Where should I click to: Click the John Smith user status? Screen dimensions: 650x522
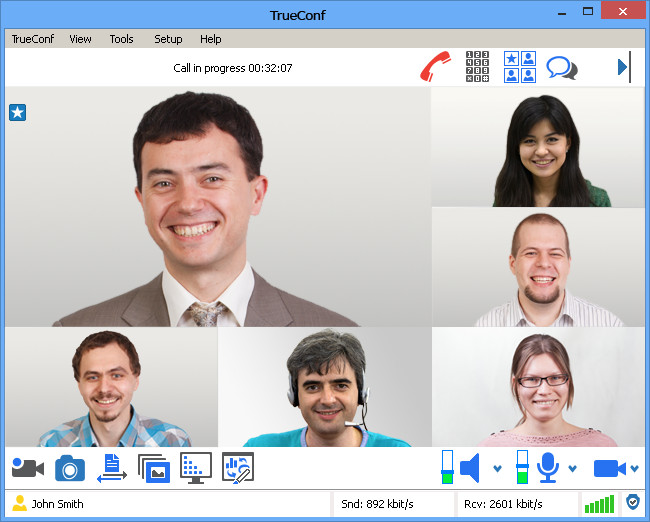point(48,504)
